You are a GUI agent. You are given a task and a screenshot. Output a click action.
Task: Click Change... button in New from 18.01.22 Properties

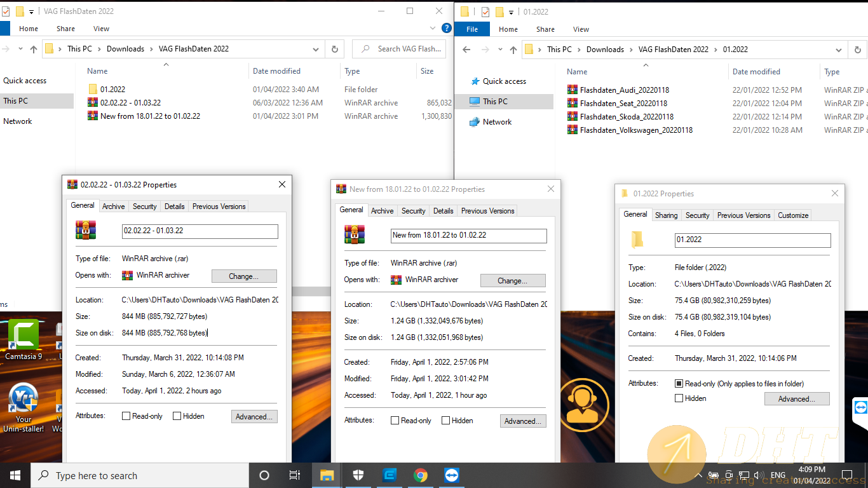pyautogui.click(x=512, y=281)
